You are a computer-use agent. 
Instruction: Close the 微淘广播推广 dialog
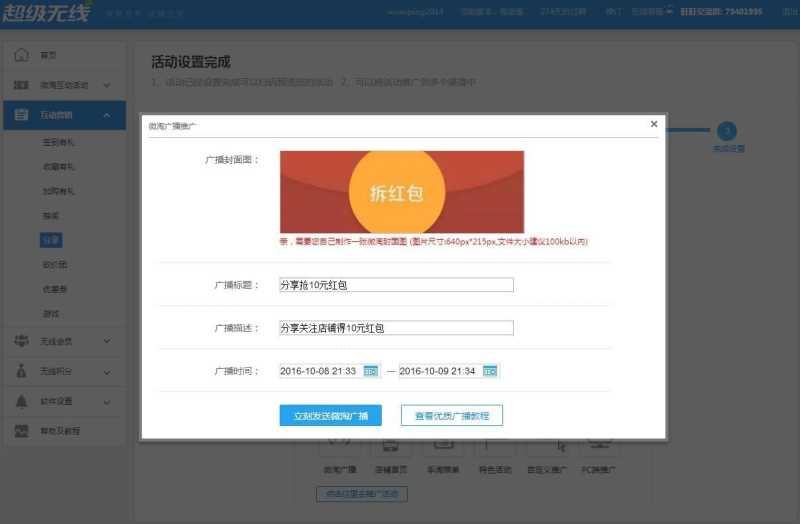pyautogui.click(x=654, y=124)
